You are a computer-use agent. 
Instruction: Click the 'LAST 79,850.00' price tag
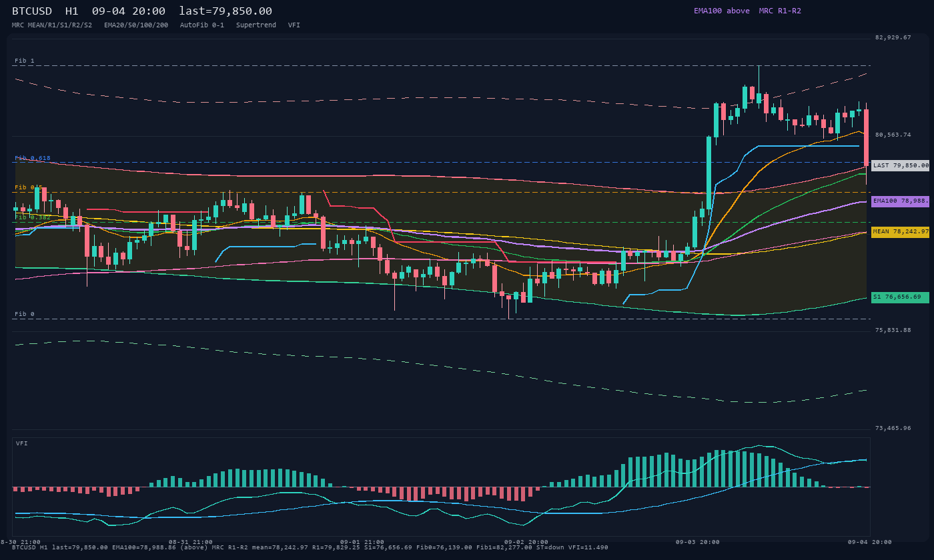(x=900, y=165)
